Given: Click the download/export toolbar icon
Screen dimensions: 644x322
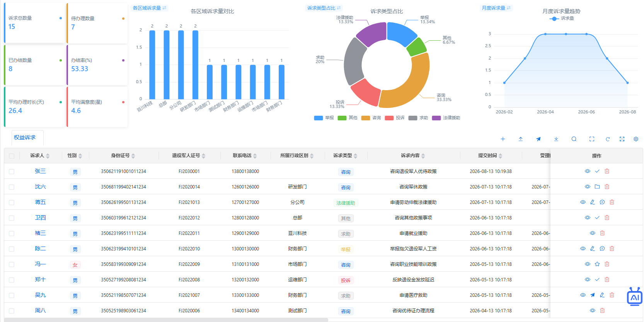Looking at the screenshot, I should click(x=556, y=139).
